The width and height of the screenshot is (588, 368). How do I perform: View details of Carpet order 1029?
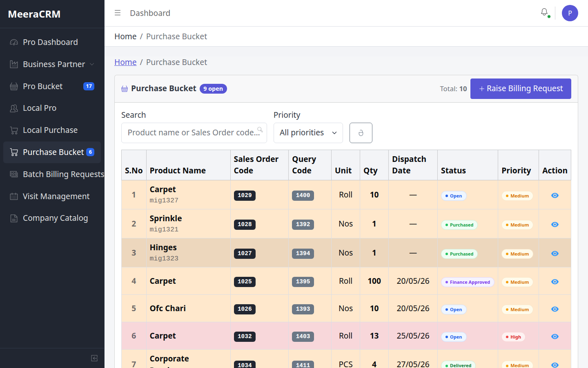[555, 195]
